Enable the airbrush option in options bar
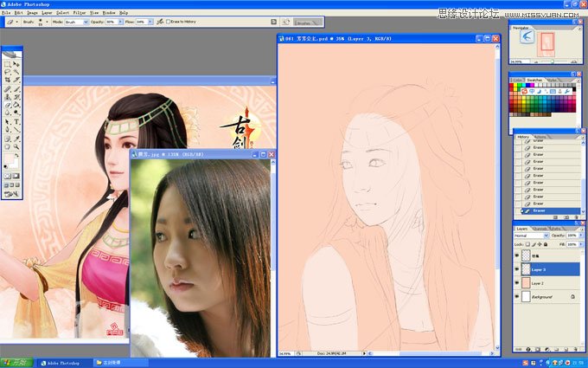This screenshot has width=588, height=368. coord(160,22)
